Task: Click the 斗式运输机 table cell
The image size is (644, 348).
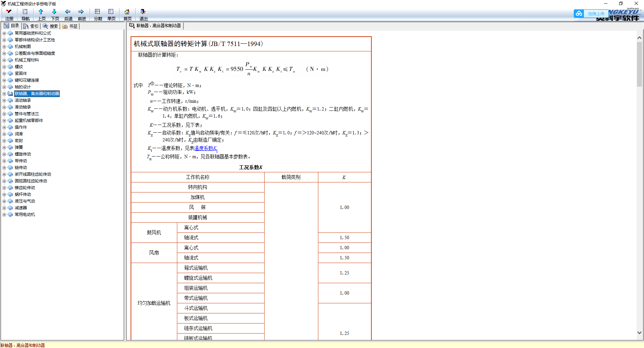Action: [x=221, y=308]
